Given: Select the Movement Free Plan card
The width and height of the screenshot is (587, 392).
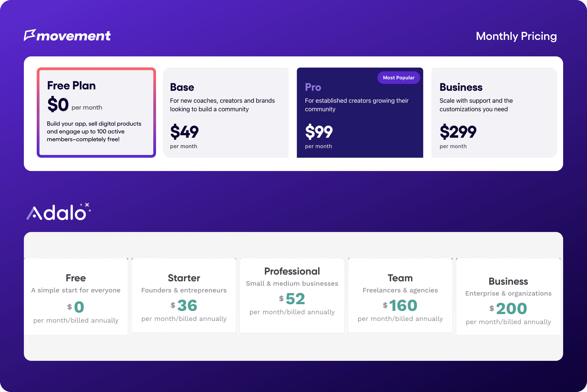Looking at the screenshot, I should point(96,113).
